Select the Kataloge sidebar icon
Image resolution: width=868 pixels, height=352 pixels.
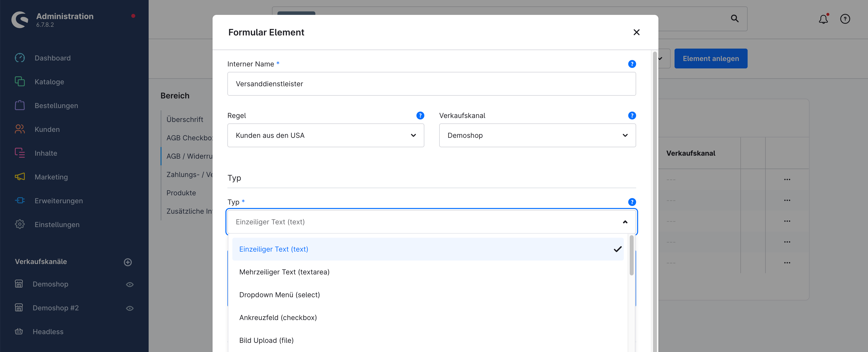tap(20, 82)
